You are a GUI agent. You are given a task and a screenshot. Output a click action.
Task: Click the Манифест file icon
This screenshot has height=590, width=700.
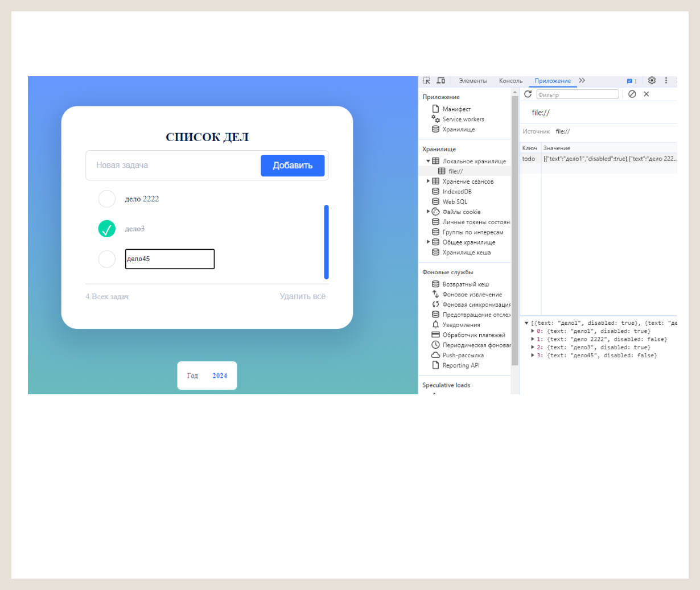pos(435,109)
